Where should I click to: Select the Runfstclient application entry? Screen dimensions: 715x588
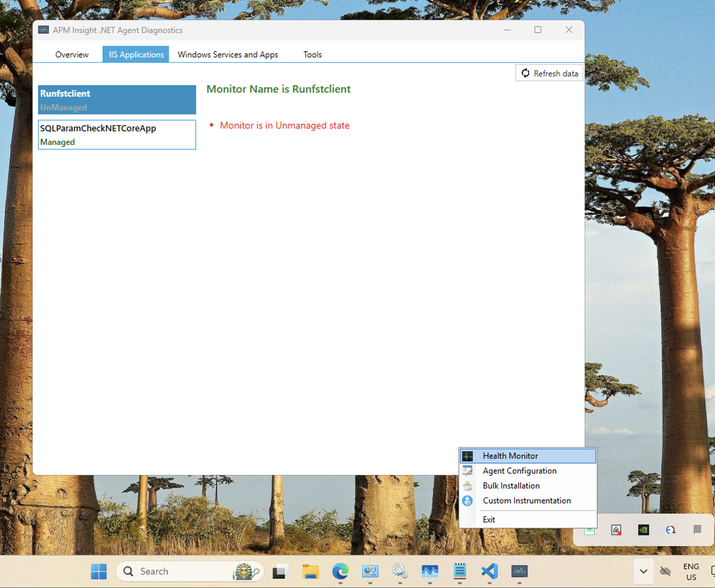tap(117, 100)
